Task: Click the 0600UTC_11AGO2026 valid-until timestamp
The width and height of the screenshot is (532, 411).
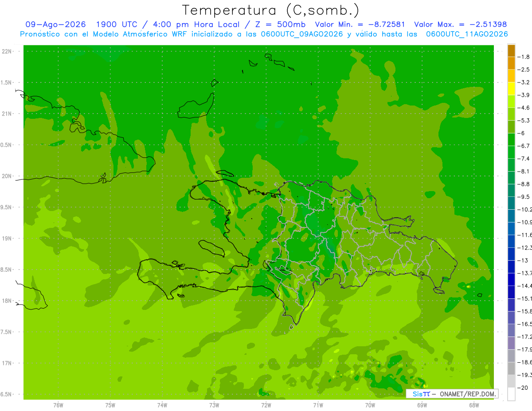Action: coord(467,34)
